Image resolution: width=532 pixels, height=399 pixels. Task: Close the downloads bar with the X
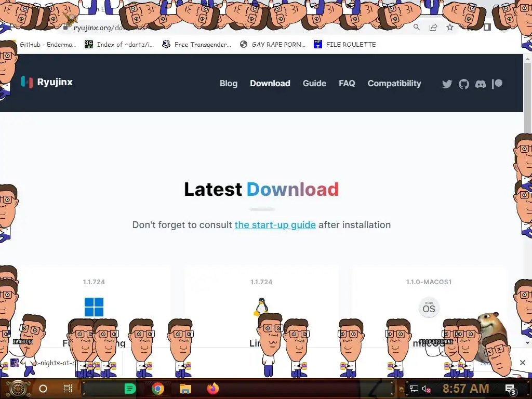(x=523, y=363)
